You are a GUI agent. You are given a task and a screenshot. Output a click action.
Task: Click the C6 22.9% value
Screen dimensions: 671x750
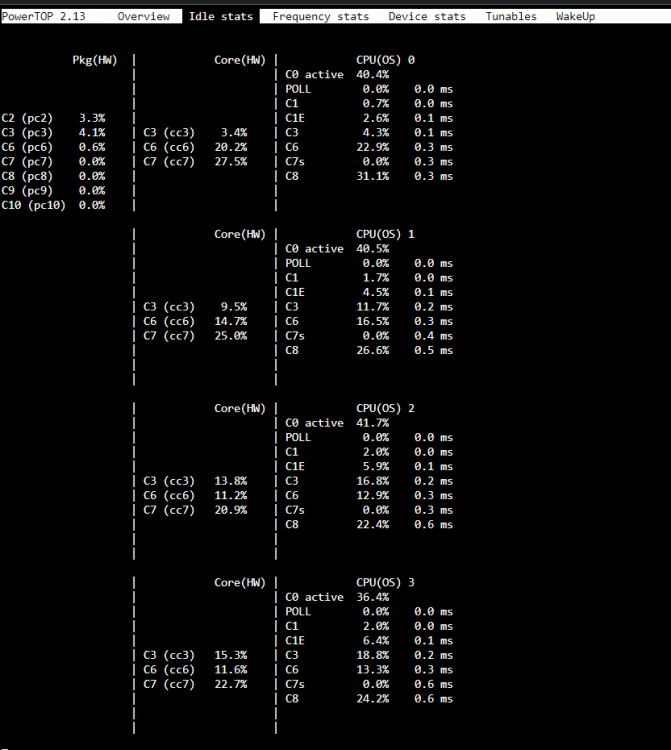point(373,147)
